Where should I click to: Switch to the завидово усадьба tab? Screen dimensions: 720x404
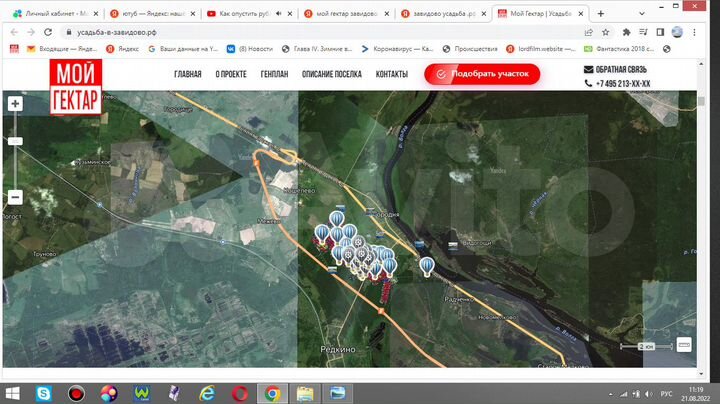(444, 14)
